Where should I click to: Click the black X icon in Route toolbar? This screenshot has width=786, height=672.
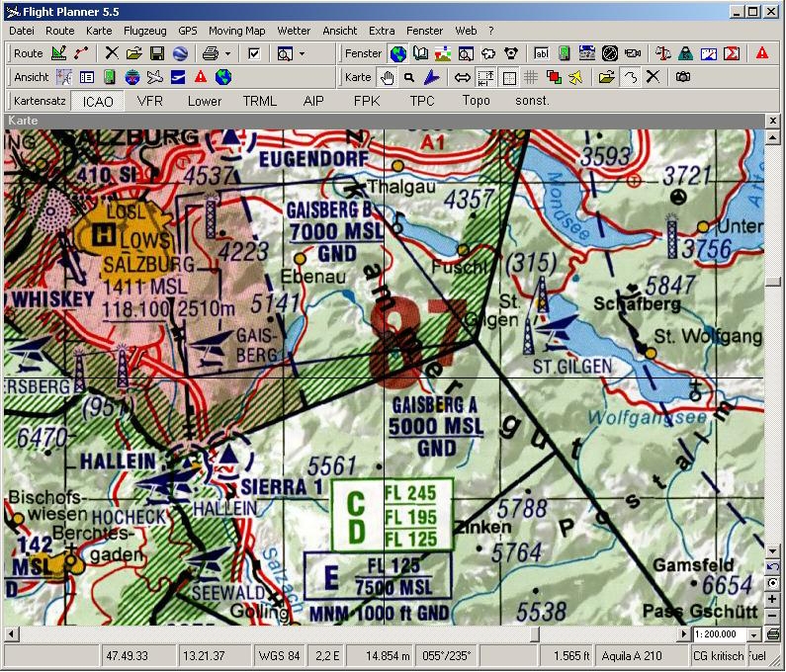coord(112,53)
